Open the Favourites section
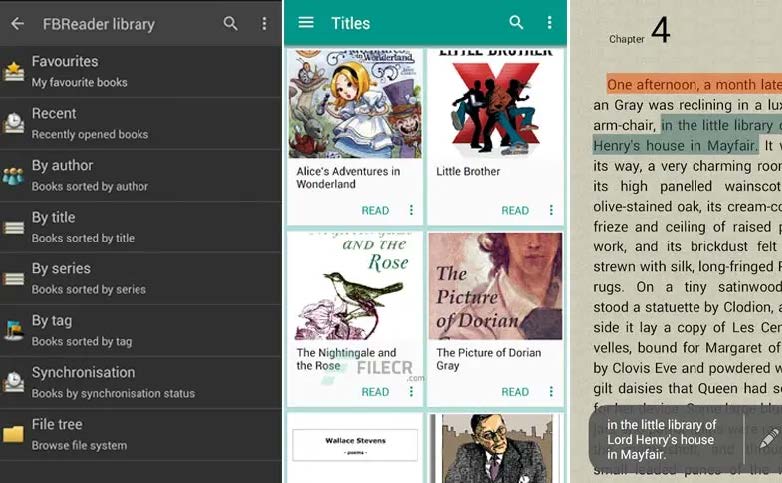 pos(141,71)
